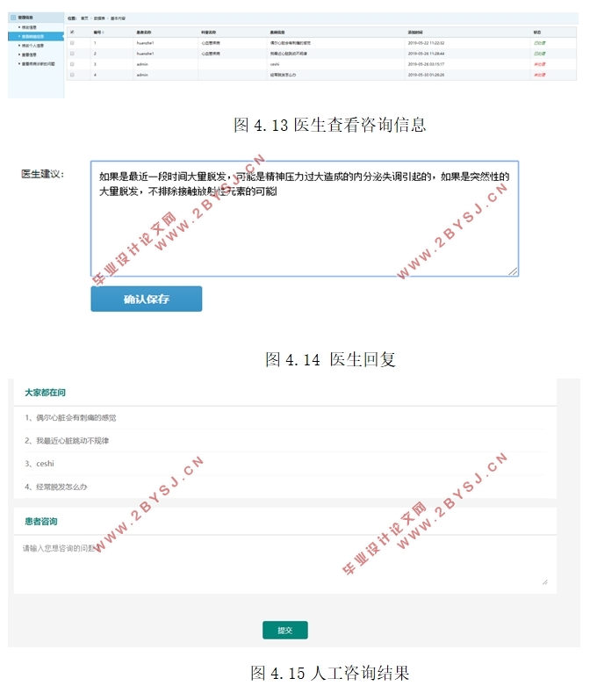
Task: Click the green status link for 2019-05-26 11:28:44 row
Action: (x=540, y=54)
